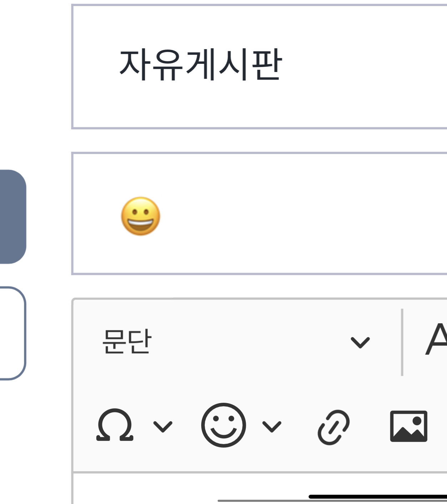
Task: Tap the black home indicator bar
Action: [x=377, y=497]
